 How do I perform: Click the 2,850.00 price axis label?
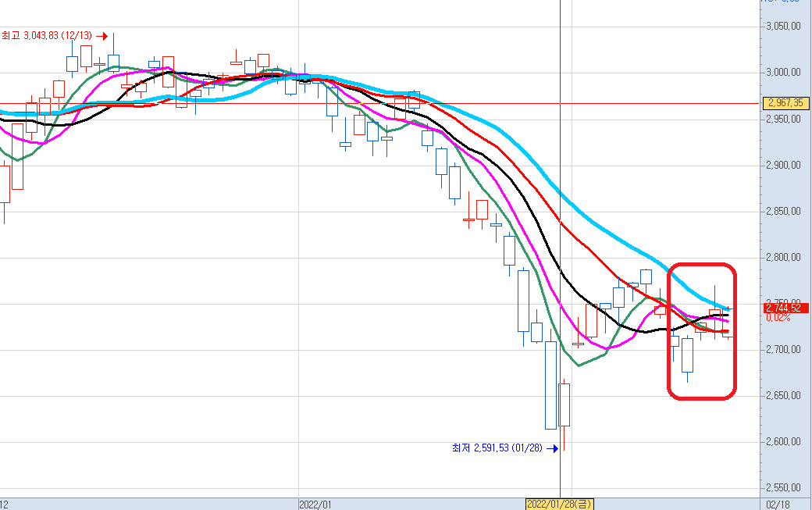784,211
